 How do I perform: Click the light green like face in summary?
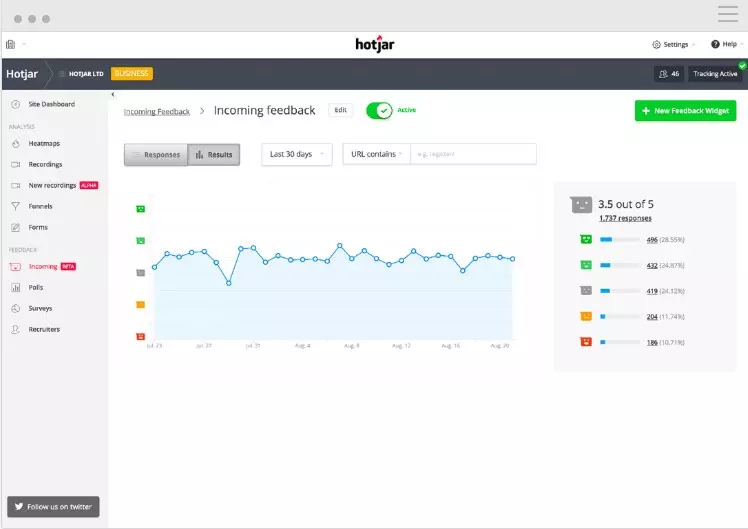coord(586,265)
